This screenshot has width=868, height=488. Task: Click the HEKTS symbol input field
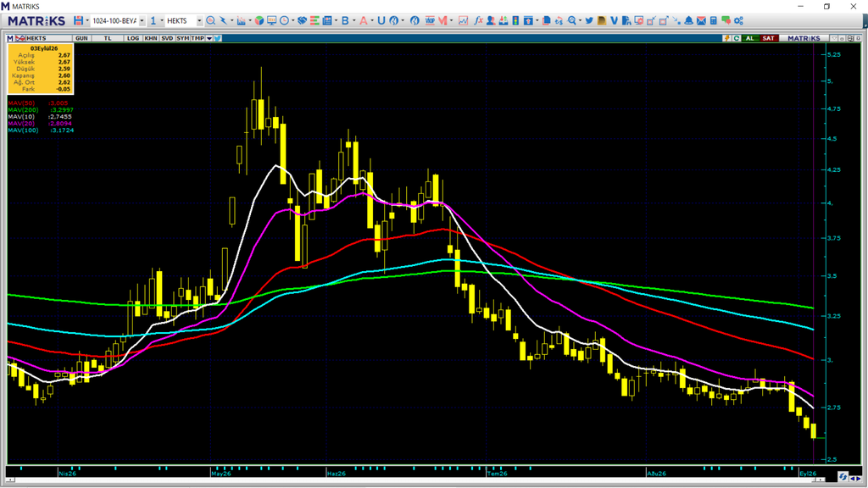180,21
